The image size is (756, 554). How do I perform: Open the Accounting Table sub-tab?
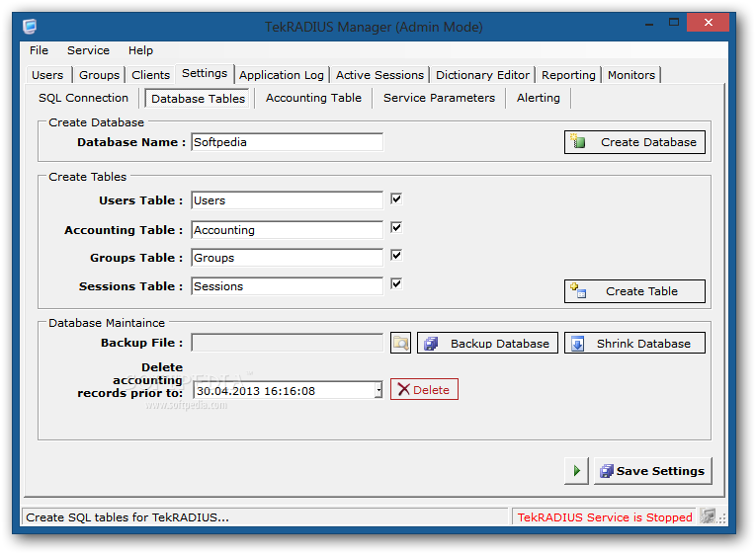point(313,98)
